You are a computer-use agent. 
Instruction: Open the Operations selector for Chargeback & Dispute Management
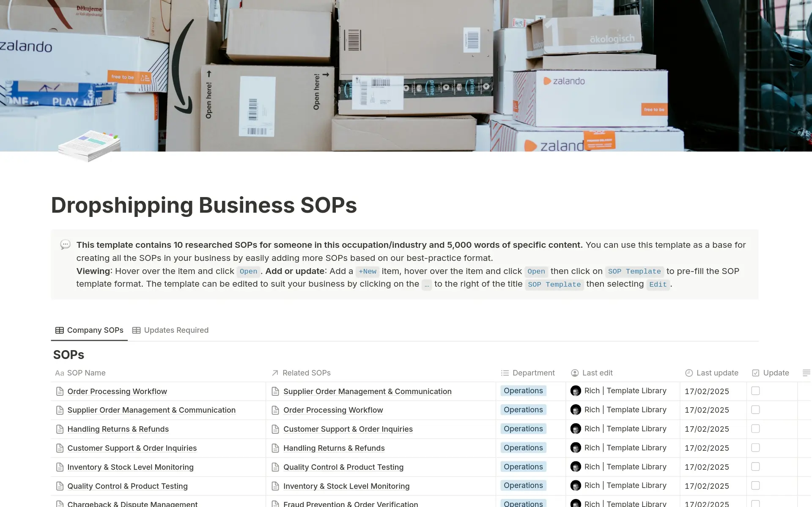[523, 503]
